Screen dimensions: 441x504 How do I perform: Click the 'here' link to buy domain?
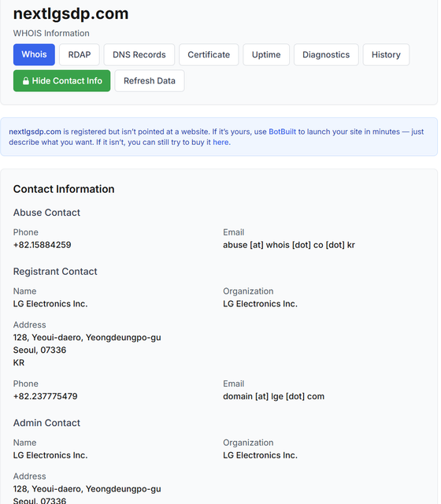coord(220,142)
